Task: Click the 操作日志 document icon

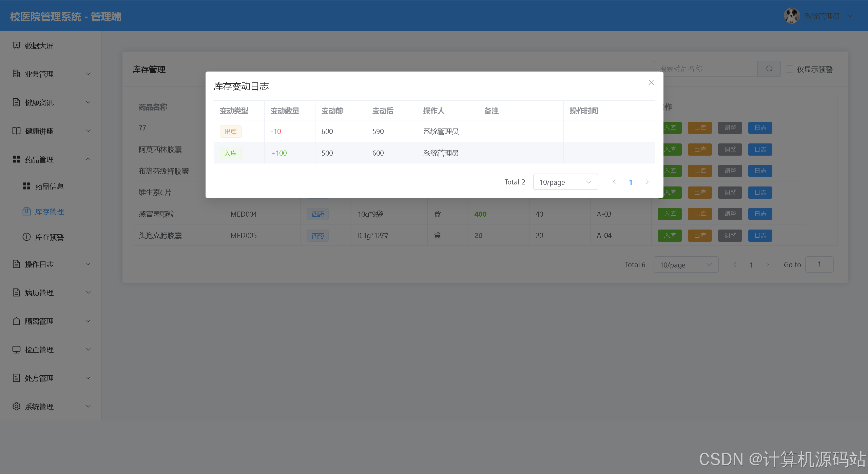Action: (16, 264)
